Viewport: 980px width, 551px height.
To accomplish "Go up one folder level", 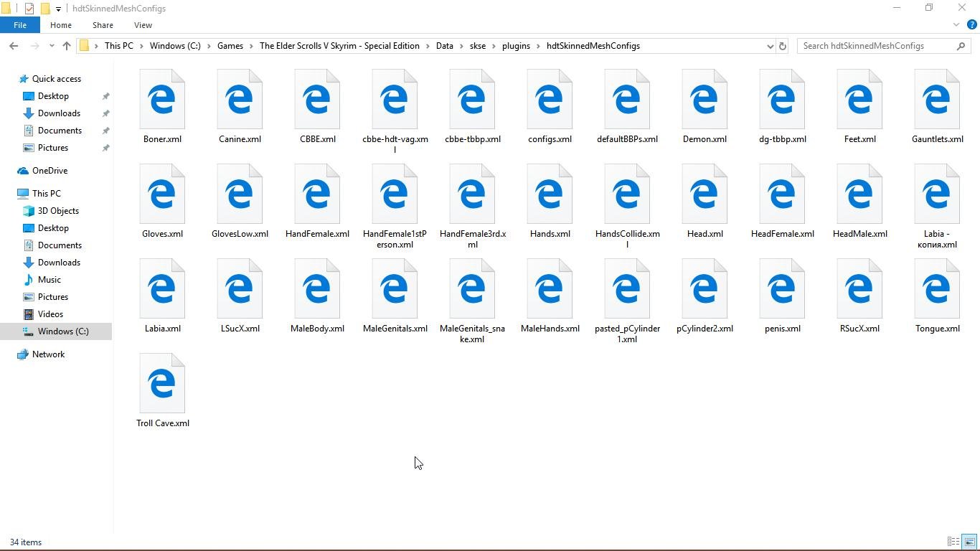I will (67, 46).
